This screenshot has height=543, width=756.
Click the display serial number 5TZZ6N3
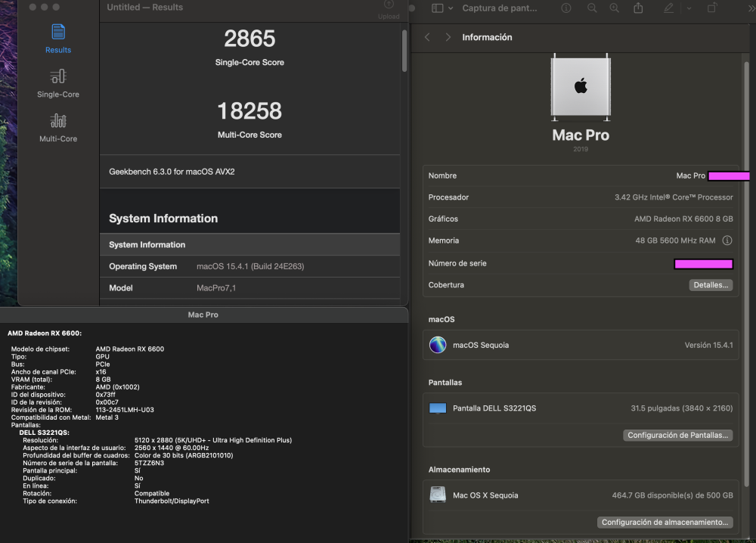pyautogui.click(x=149, y=463)
